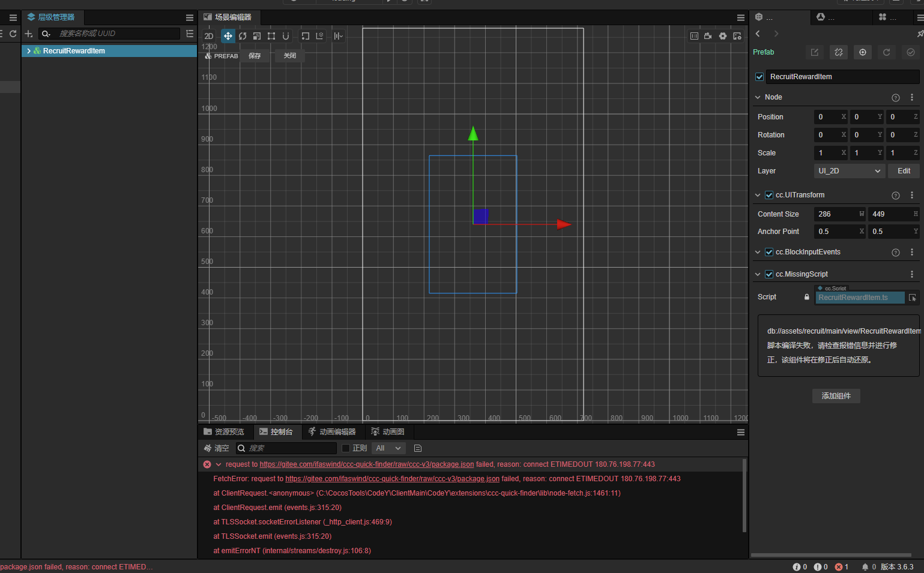Toggle 2D scene view mode
Screen dimensions: 924x573
click(209, 36)
